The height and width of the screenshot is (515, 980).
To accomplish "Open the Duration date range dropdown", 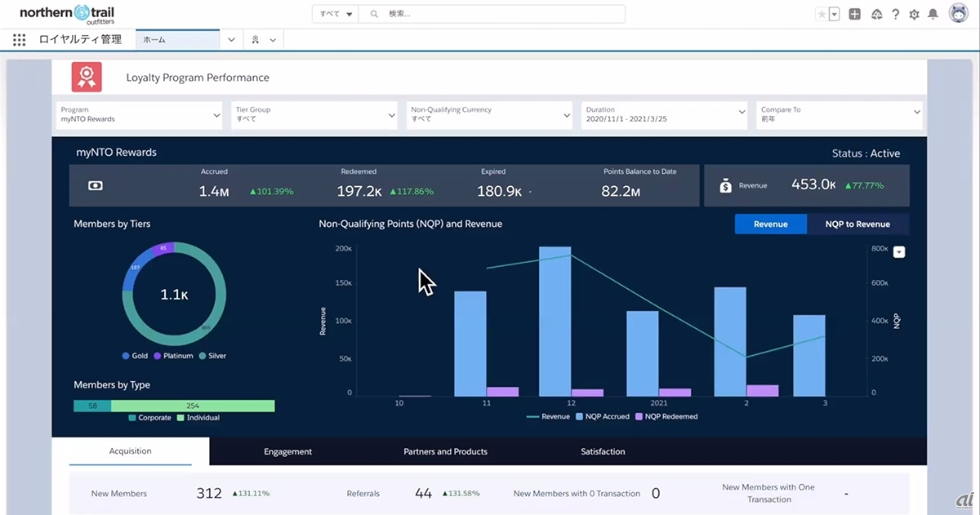I will click(x=665, y=114).
